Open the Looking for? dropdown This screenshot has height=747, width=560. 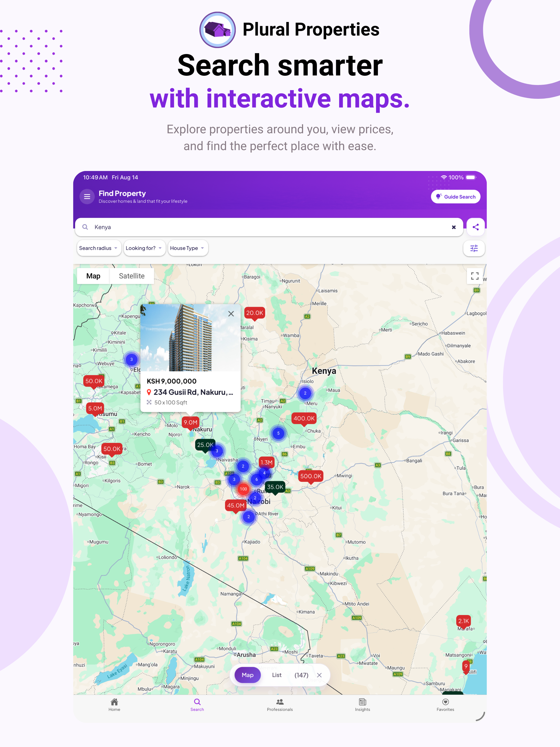(x=144, y=248)
